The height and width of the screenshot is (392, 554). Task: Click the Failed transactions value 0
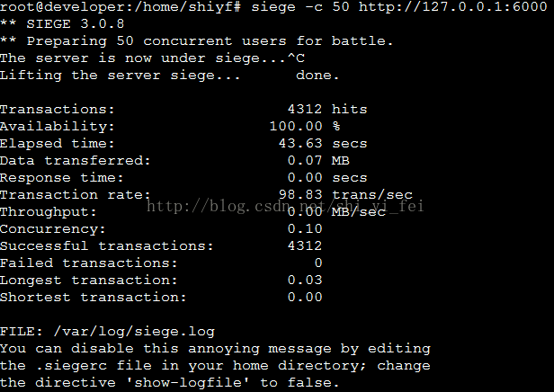pyautogui.click(x=318, y=263)
